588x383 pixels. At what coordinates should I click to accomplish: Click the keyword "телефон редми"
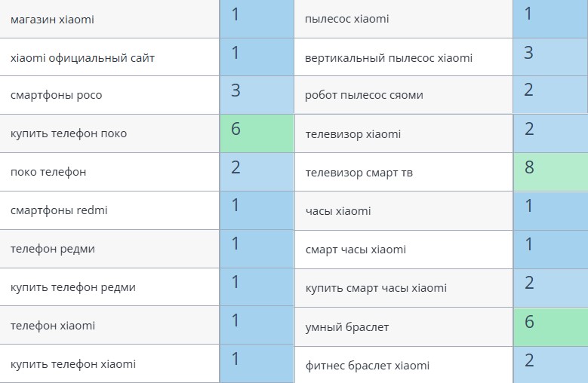coord(53,249)
